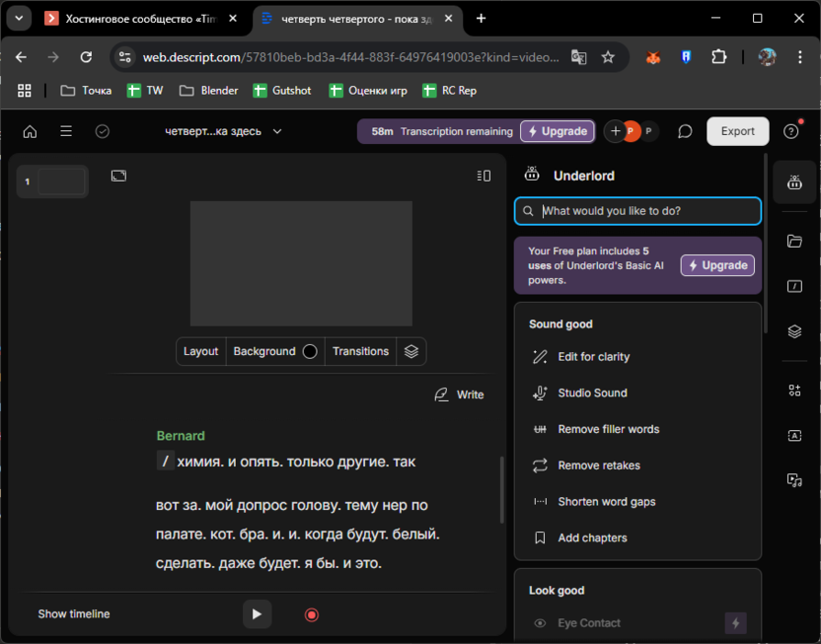Go to the Descript home icon

tap(30, 131)
